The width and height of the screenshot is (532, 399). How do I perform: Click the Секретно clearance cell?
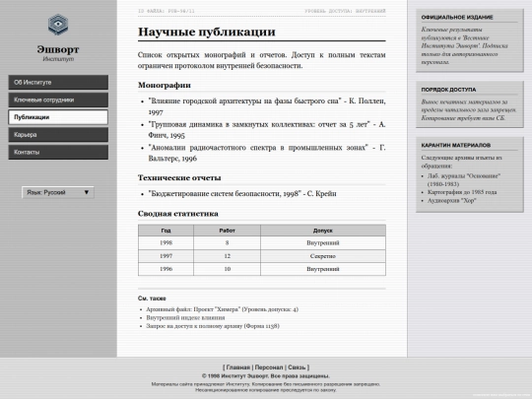point(323,256)
